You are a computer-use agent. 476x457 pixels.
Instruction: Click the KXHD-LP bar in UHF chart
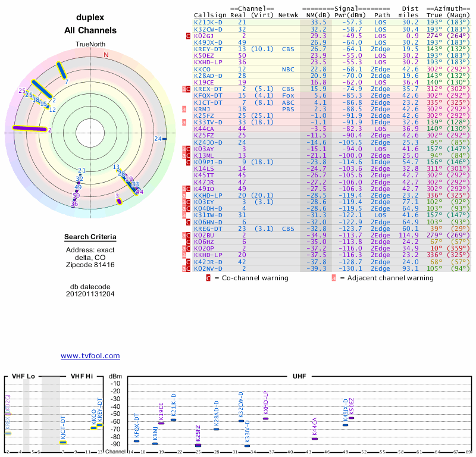[265, 418]
